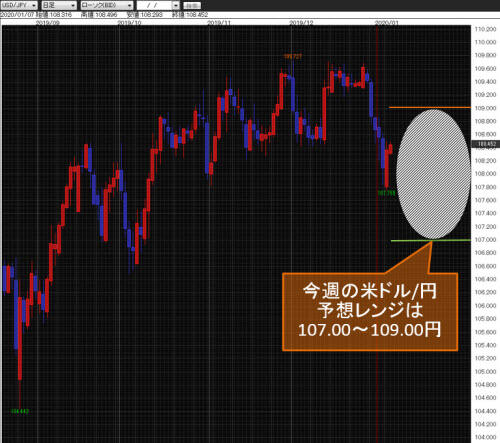Click the green 107.7 low label near January
This screenshot has height=443, width=500.
click(386, 193)
